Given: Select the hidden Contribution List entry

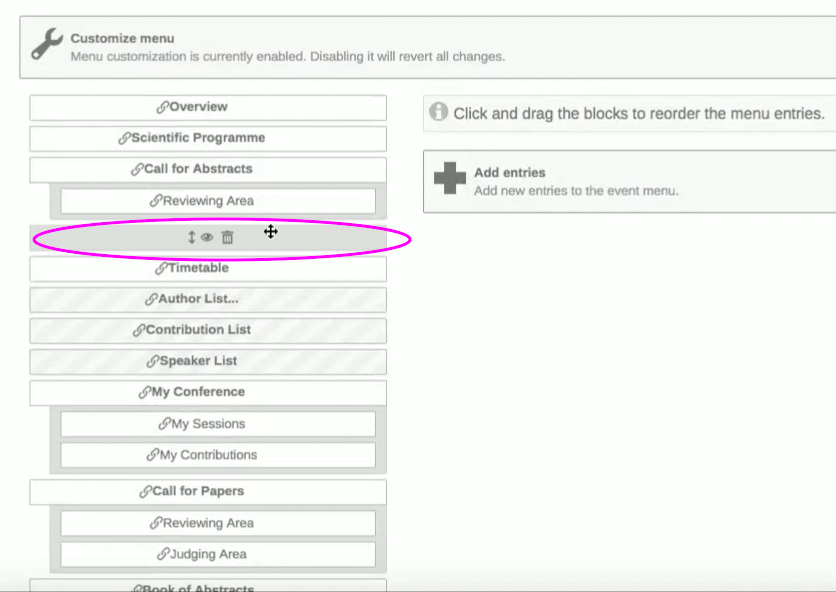Looking at the screenshot, I should click(x=208, y=331).
